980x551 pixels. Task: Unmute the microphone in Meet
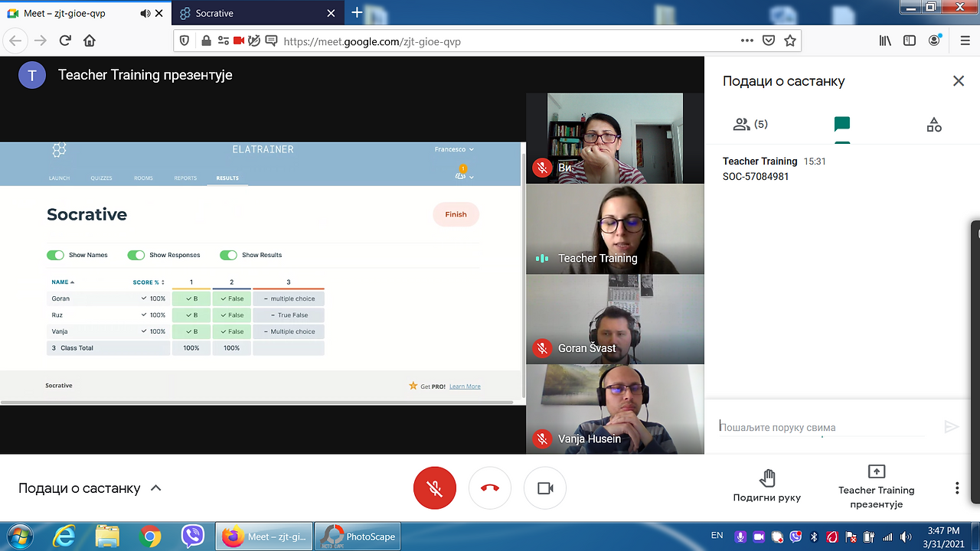point(435,488)
